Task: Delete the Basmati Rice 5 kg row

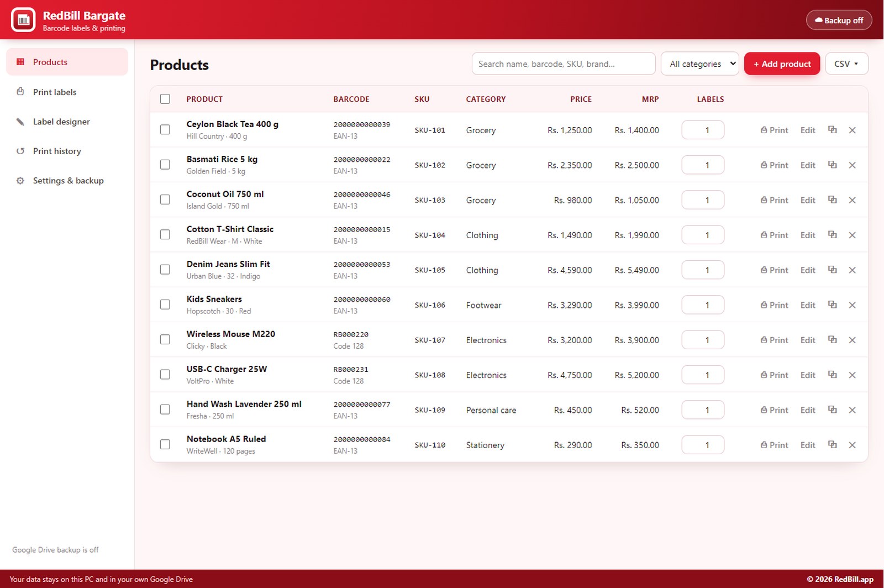Action: tap(852, 165)
